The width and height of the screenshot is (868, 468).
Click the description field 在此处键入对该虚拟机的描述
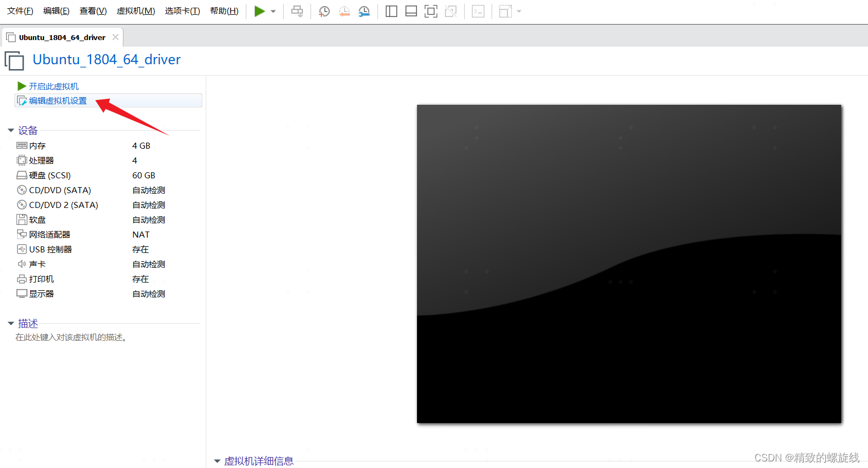coord(72,337)
